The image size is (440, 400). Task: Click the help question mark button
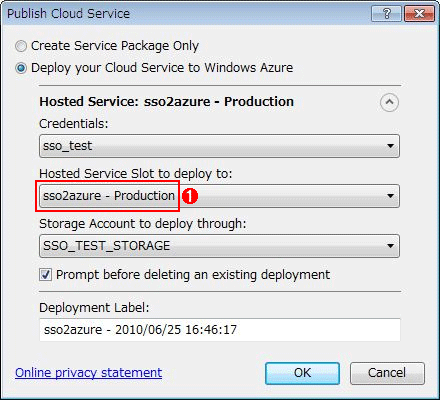(386, 14)
